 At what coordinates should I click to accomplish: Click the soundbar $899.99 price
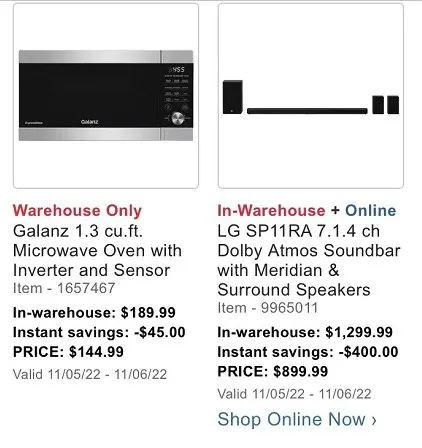coord(300,371)
